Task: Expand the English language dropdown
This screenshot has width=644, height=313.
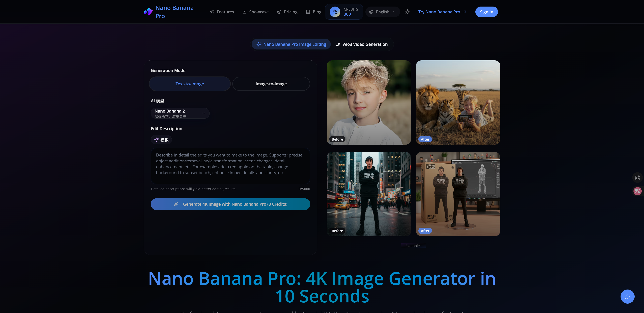Action: (x=383, y=12)
